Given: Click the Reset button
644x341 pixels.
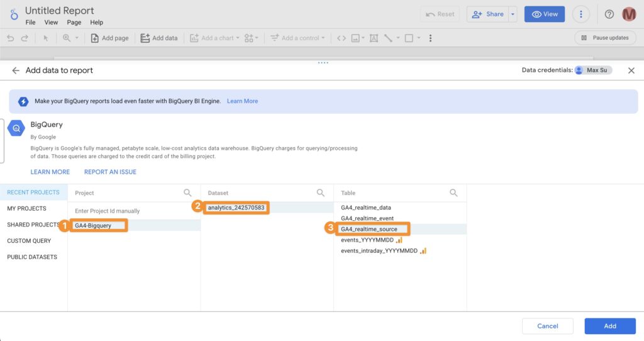Looking at the screenshot, I should [440, 14].
